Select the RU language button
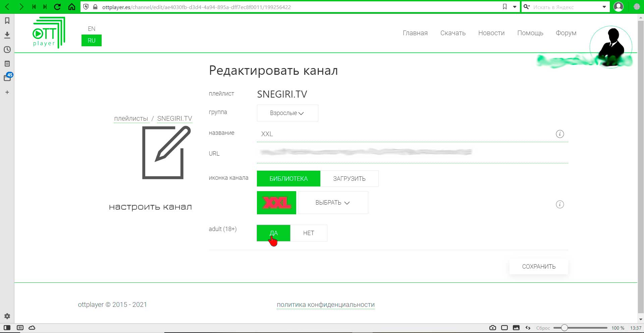644x333 pixels. (x=91, y=41)
